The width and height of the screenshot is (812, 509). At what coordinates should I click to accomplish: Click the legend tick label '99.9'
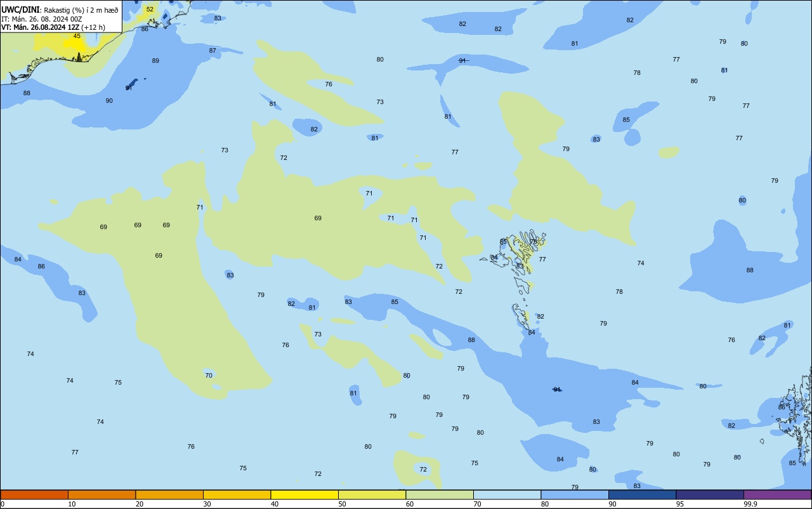(x=750, y=504)
